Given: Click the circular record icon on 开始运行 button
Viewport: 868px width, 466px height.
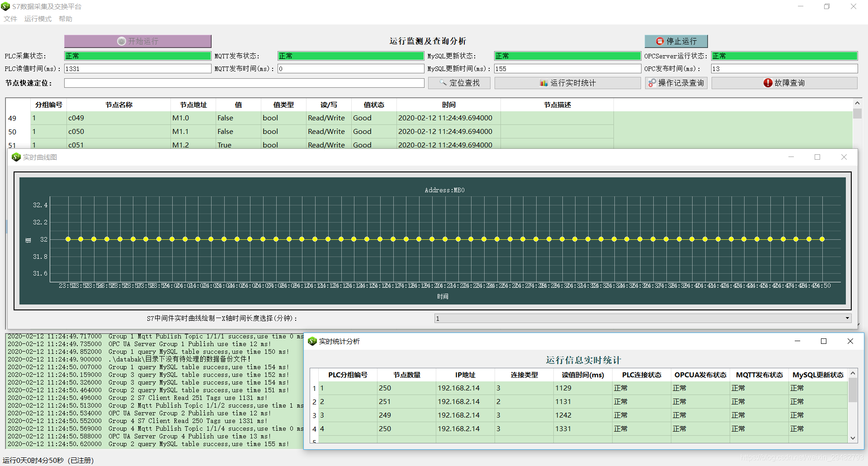Looking at the screenshot, I should point(121,41).
